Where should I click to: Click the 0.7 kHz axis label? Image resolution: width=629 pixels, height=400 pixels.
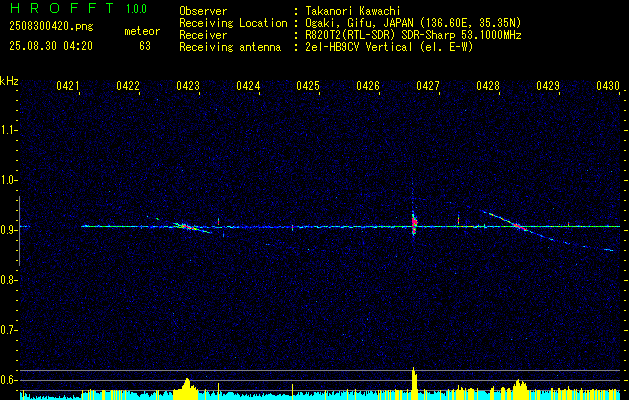(x=8, y=330)
